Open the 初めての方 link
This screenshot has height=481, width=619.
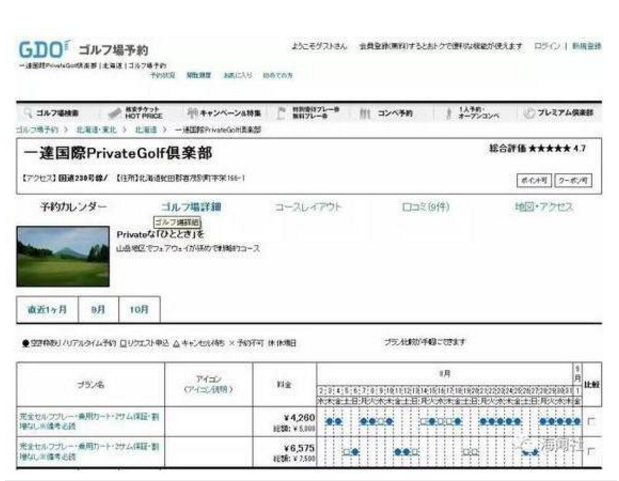(278, 75)
